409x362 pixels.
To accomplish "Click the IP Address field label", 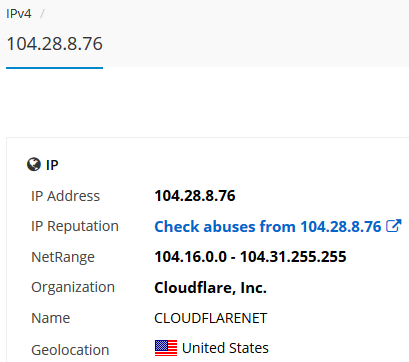I will click(65, 196).
